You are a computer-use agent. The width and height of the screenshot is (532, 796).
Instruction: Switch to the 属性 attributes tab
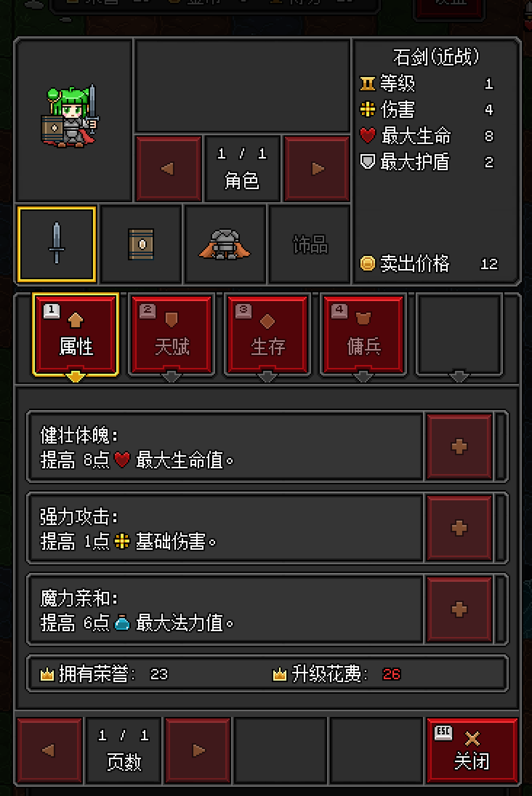pos(76,334)
